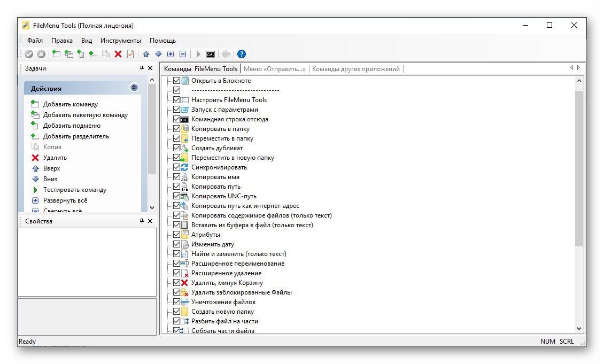Click the Тестировать команду action link
604x364 pixels.
click(75, 190)
